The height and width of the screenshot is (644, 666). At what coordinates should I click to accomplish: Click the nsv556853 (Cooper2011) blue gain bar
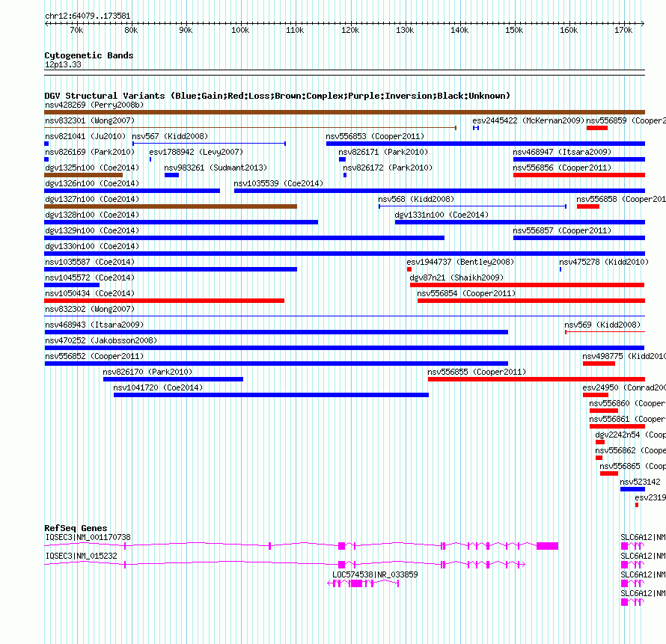coord(486,144)
